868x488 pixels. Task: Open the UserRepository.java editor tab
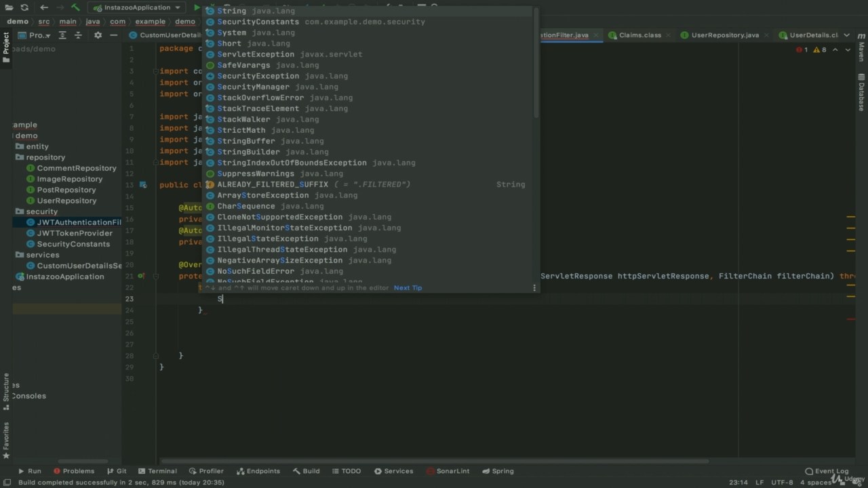[x=724, y=35]
